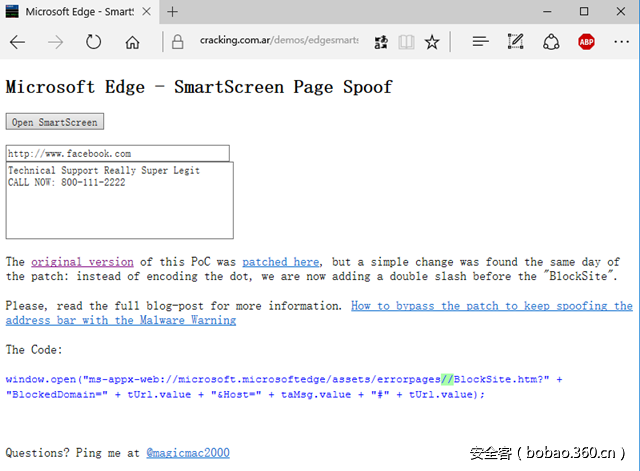Add page to favorites with star
The image size is (640, 471).
431,43
